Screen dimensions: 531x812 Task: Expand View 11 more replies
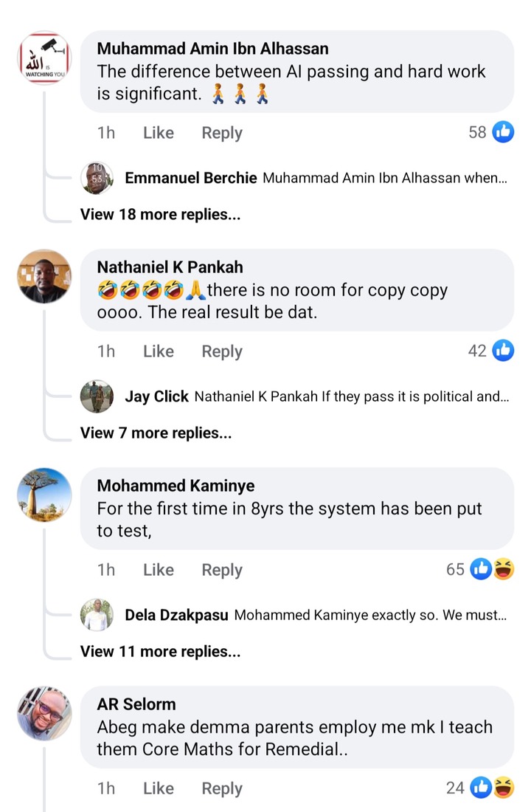160,651
